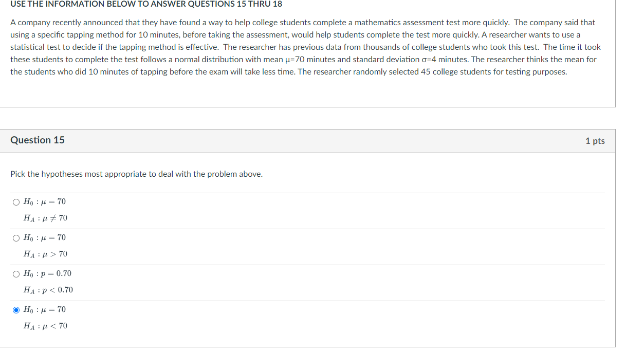This screenshot has height=353, width=644.
Task: Select the two-tailed hypothesis option μ≠70
Action: (x=15, y=201)
